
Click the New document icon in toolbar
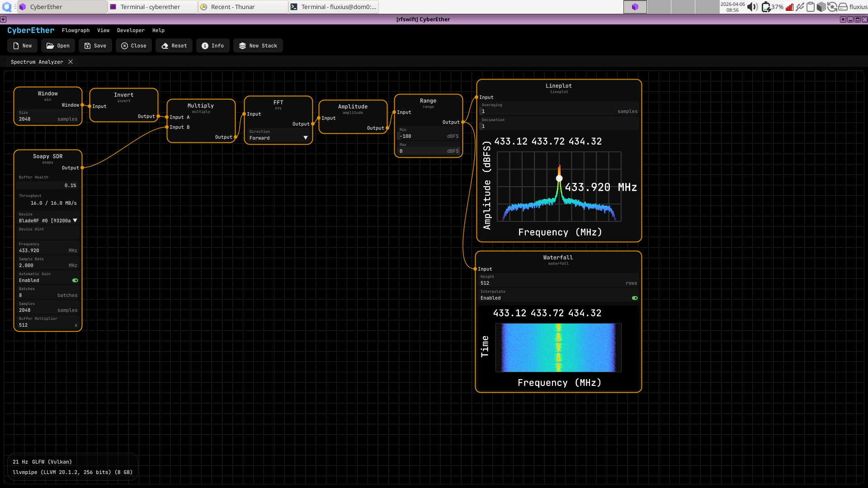16,46
